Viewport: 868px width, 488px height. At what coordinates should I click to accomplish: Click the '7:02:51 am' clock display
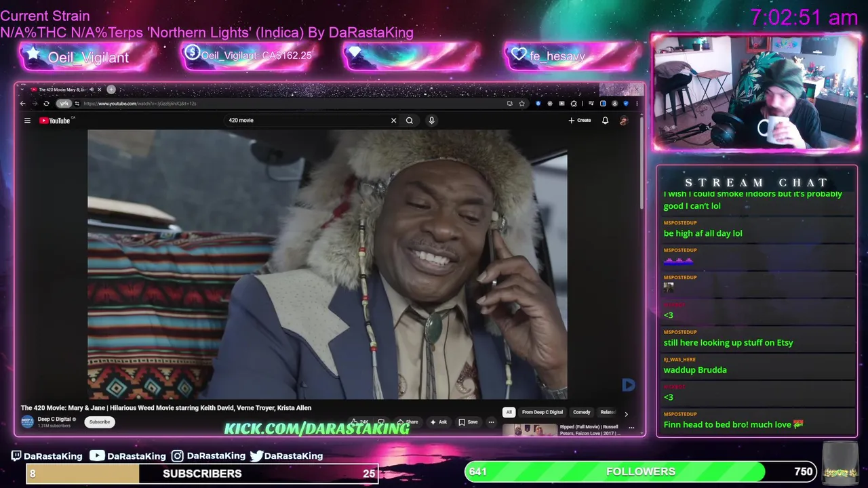click(804, 17)
